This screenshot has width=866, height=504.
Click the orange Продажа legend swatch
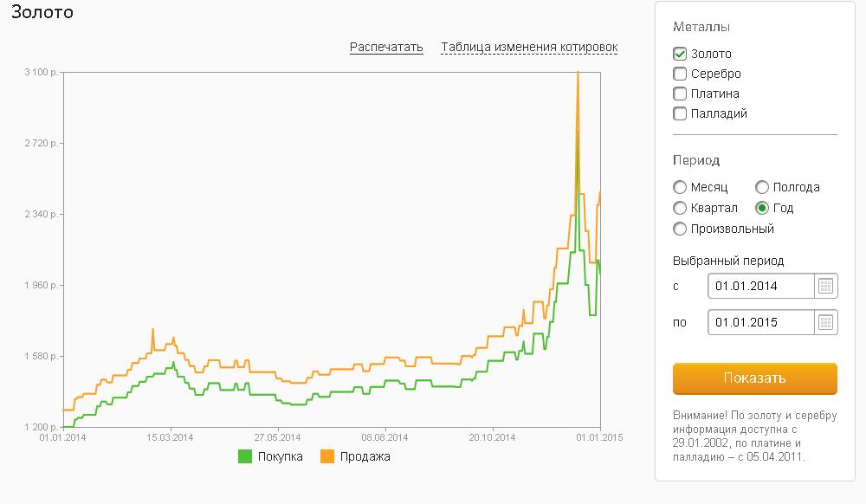point(327,456)
